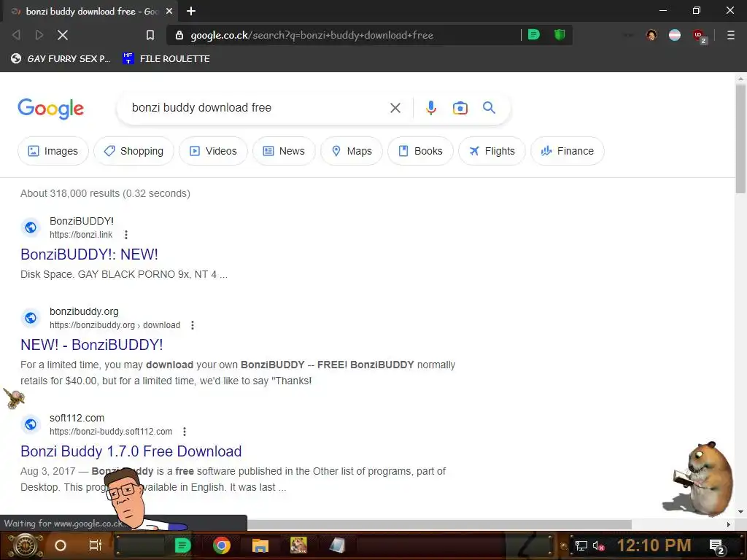Open the striped flag extension icon

click(x=675, y=35)
